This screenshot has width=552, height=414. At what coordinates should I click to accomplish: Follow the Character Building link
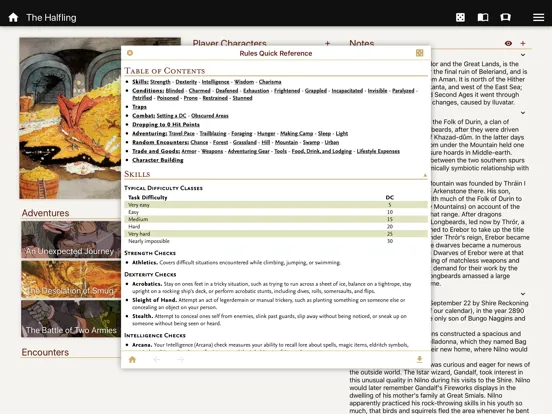(x=158, y=160)
